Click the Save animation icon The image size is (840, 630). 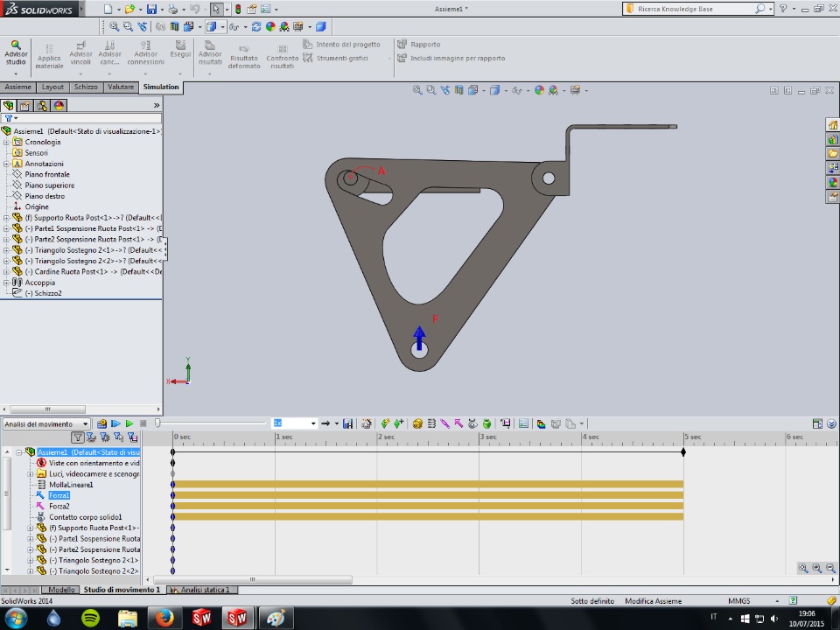(348, 423)
